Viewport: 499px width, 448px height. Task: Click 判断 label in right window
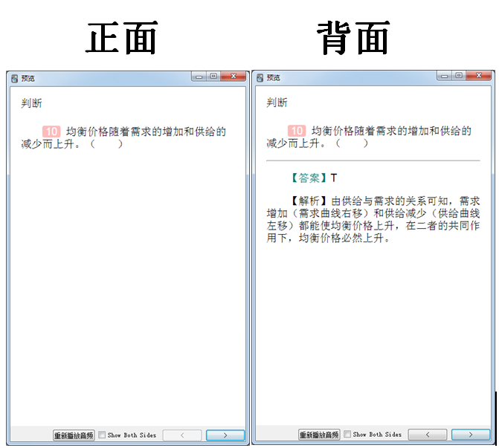(x=277, y=103)
